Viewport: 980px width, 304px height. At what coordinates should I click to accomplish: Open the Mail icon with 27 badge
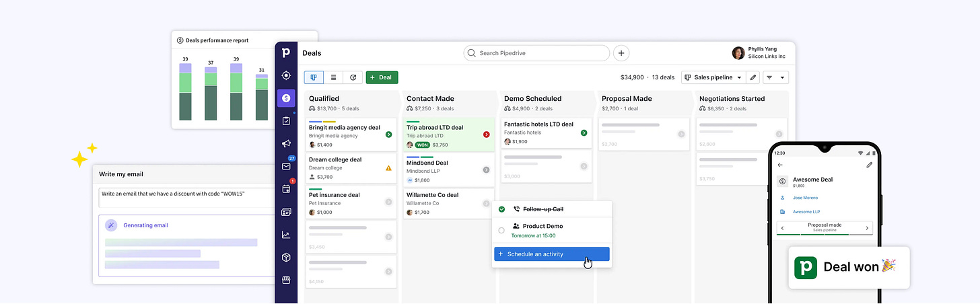[x=287, y=165]
